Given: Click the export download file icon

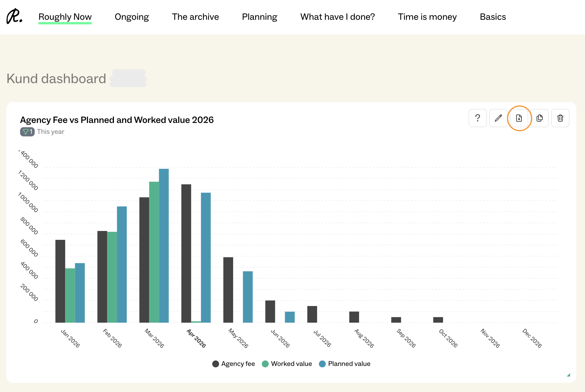Looking at the screenshot, I should point(519,118).
